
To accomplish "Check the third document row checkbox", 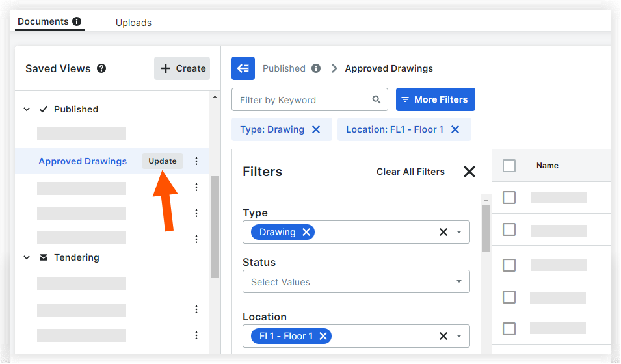I will tap(509, 265).
